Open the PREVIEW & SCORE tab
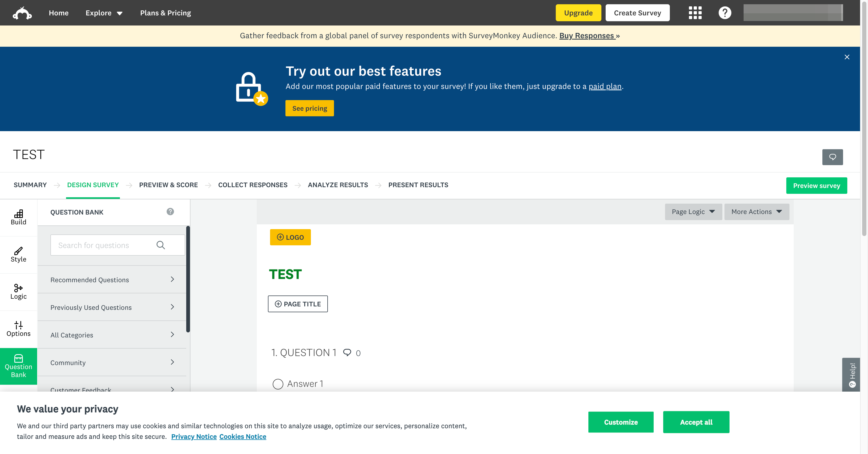868x454 pixels. point(168,185)
